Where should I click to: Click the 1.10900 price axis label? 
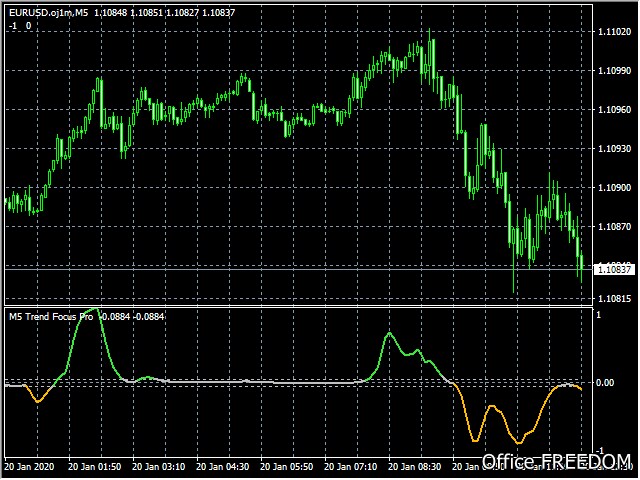tap(614, 188)
